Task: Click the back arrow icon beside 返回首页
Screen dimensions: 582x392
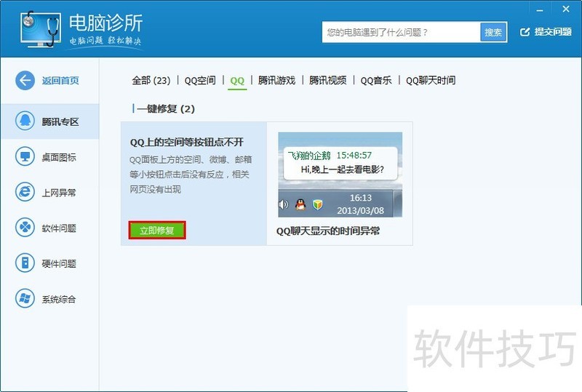Action: tap(25, 80)
